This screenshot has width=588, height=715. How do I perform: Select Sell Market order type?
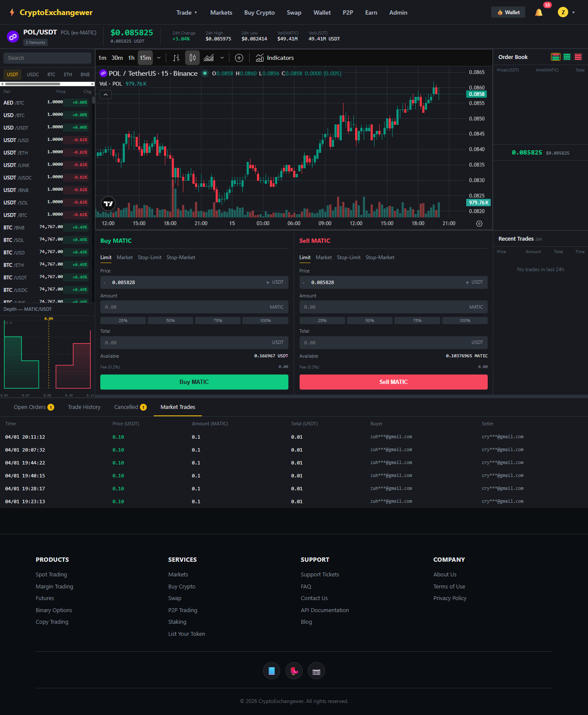pyautogui.click(x=324, y=257)
